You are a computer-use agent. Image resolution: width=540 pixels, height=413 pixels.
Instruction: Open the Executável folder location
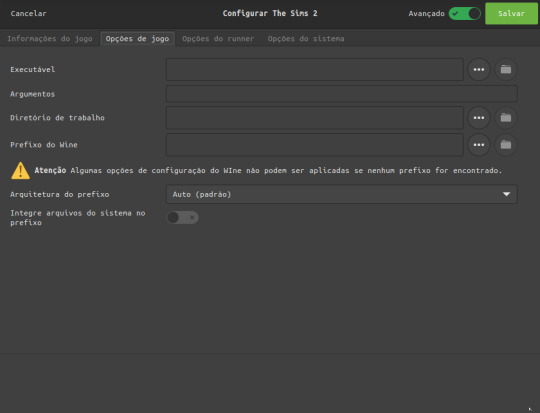(x=506, y=70)
